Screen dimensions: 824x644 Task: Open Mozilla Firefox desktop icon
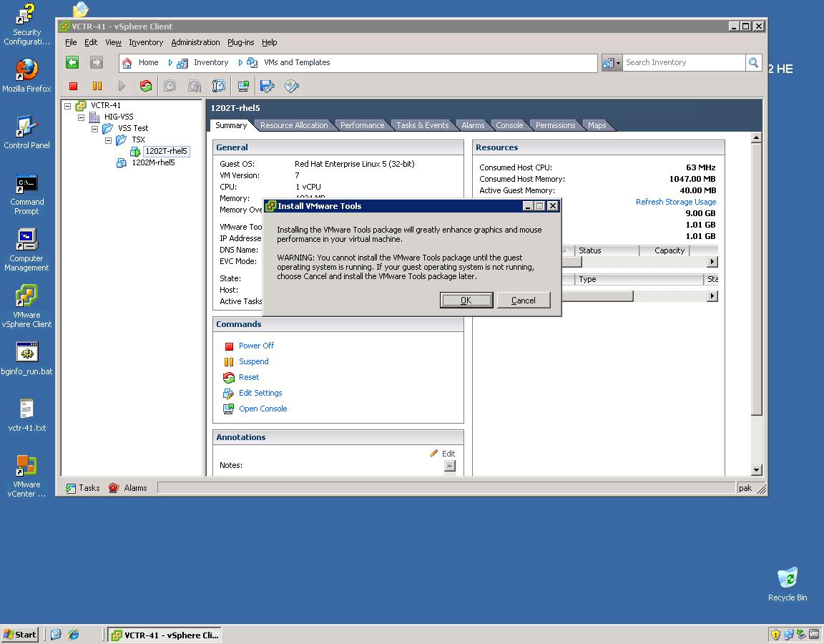pos(26,75)
